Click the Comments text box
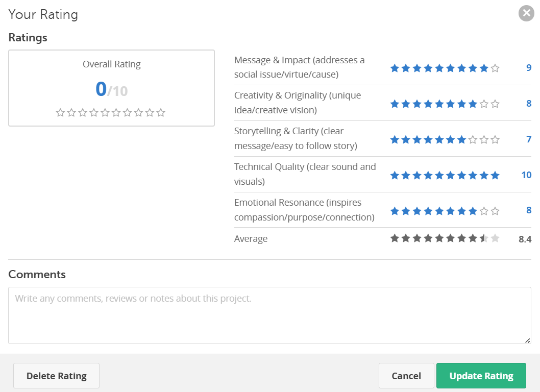Image resolution: width=540 pixels, height=392 pixels. click(269, 315)
